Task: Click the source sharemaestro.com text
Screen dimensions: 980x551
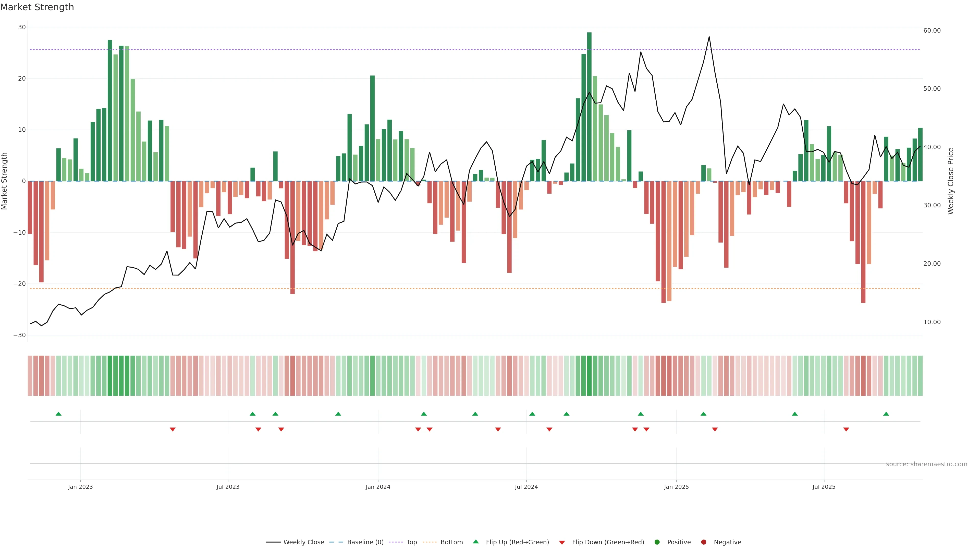Action: [926, 464]
